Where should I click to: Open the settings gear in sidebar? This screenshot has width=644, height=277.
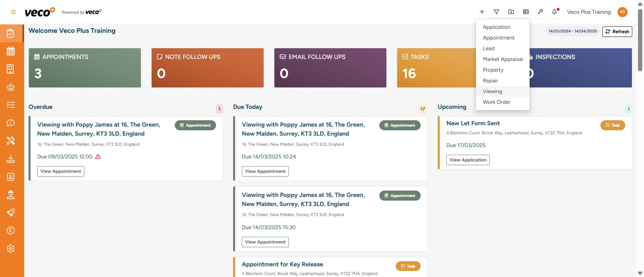[x=11, y=249]
